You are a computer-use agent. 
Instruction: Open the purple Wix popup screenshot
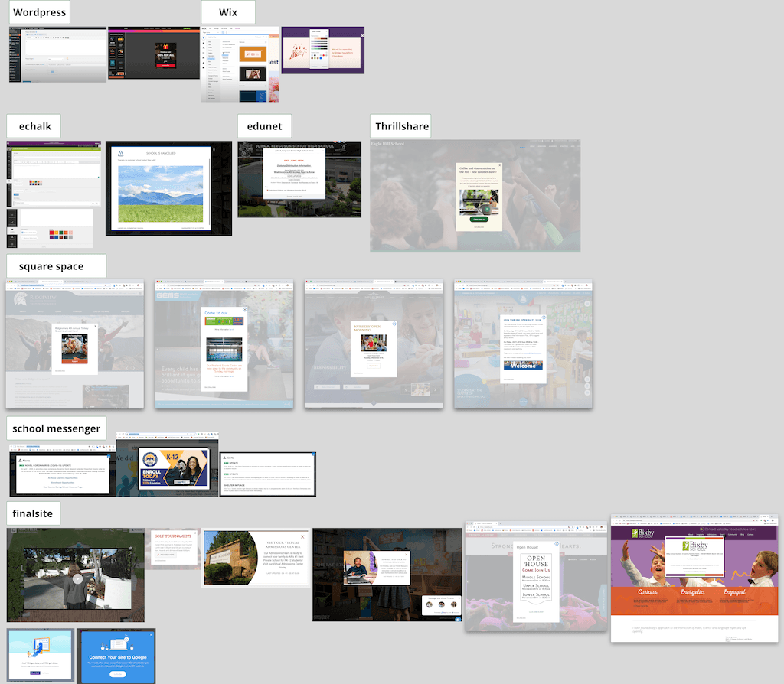[323, 50]
